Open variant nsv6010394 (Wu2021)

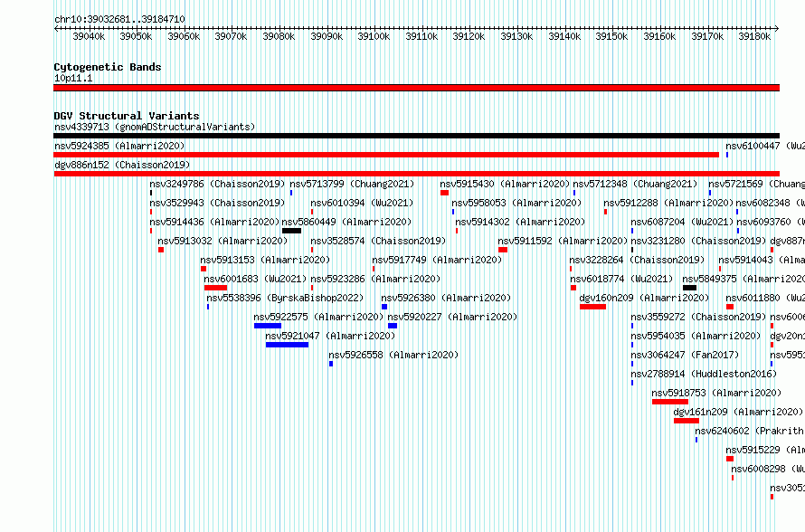(x=362, y=203)
